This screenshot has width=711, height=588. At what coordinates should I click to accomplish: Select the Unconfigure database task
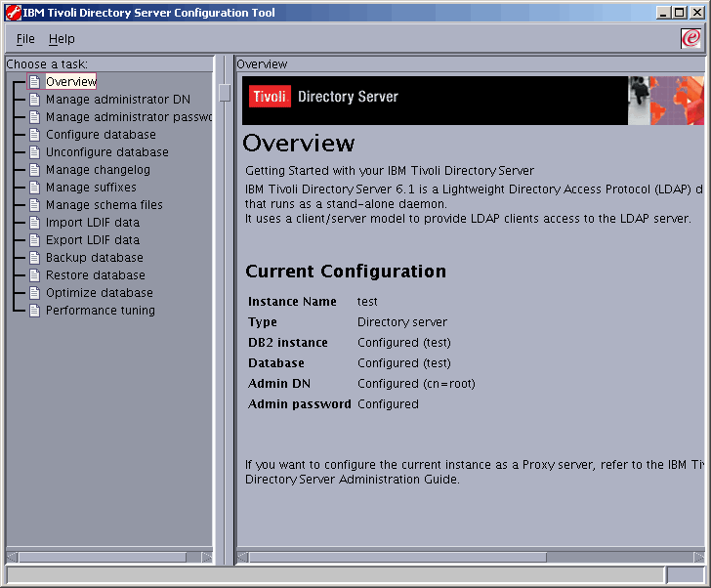tap(106, 152)
